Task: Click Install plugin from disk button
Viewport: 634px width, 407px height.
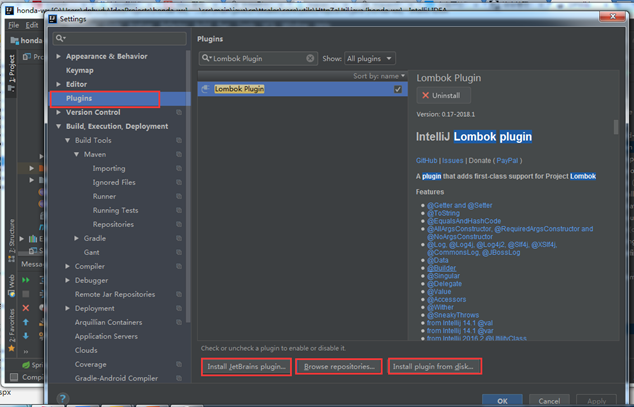Action: (x=435, y=367)
